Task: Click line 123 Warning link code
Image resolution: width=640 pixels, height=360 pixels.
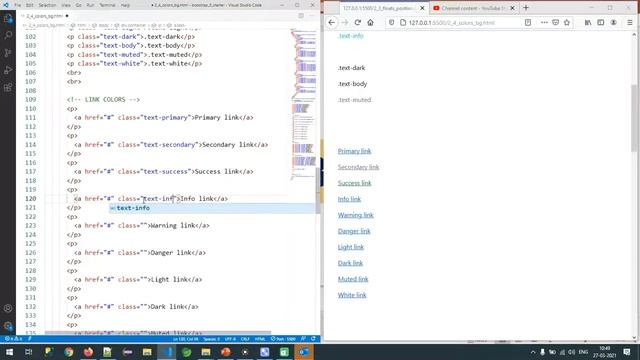Action: pyautogui.click(x=142, y=225)
